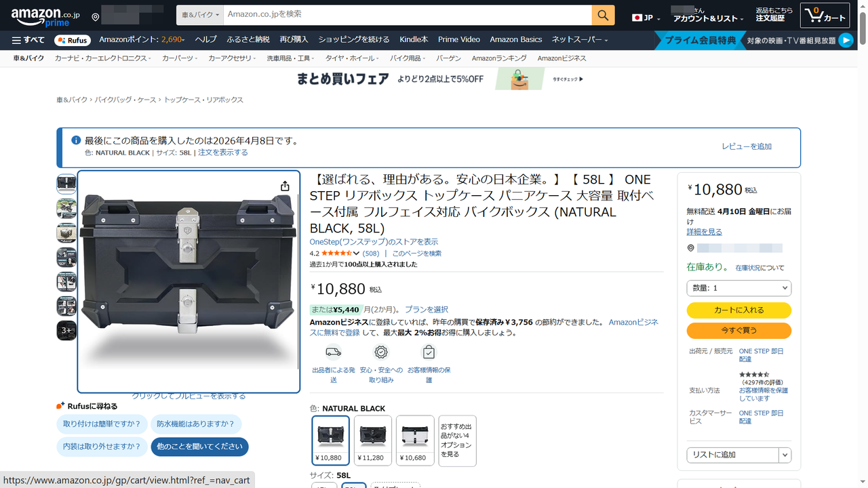
Task: Select the third product thumbnail image
Action: coord(66,232)
